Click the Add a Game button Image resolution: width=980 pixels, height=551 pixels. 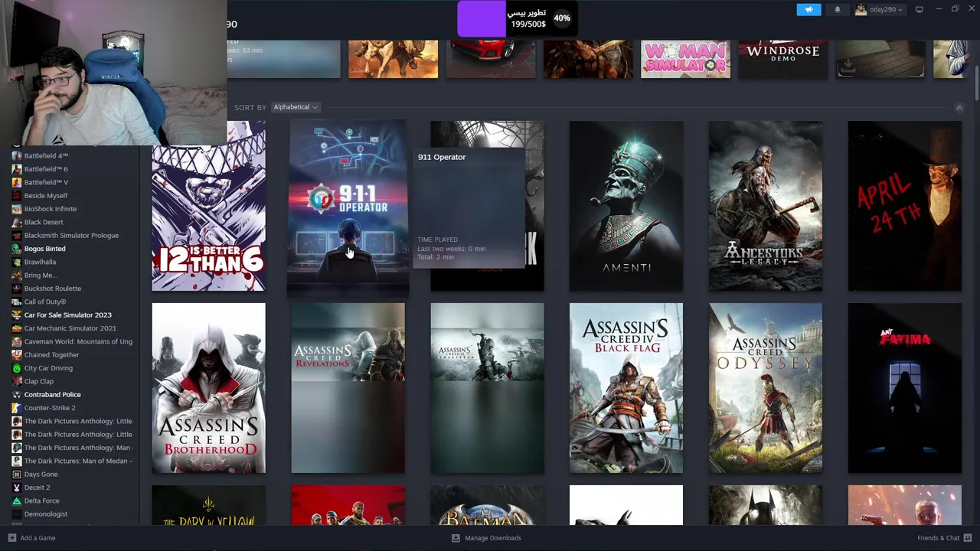31,538
